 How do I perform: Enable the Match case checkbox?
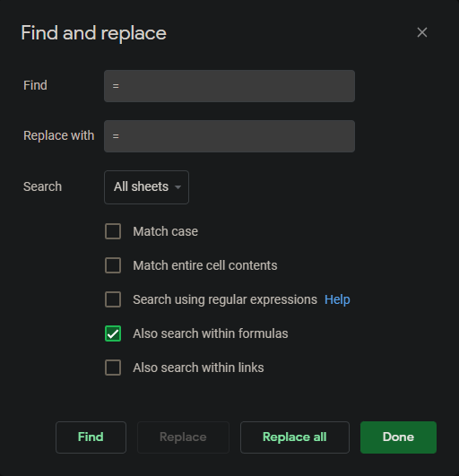[x=113, y=231]
